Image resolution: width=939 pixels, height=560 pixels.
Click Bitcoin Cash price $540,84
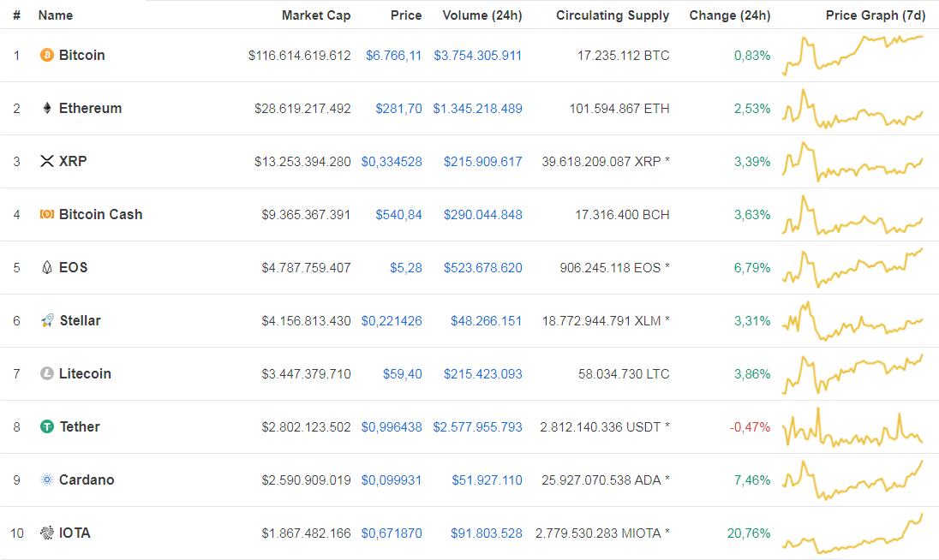point(399,215)
